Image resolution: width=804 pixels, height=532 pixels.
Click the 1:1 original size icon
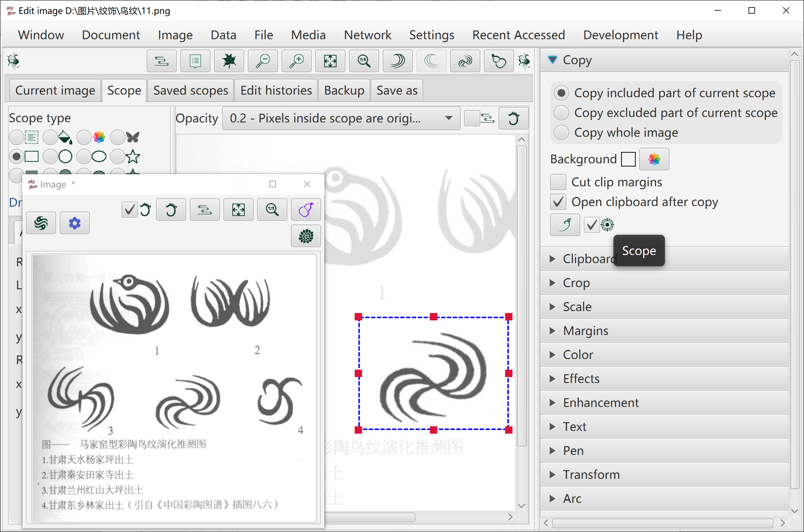(x=364, y=61)
